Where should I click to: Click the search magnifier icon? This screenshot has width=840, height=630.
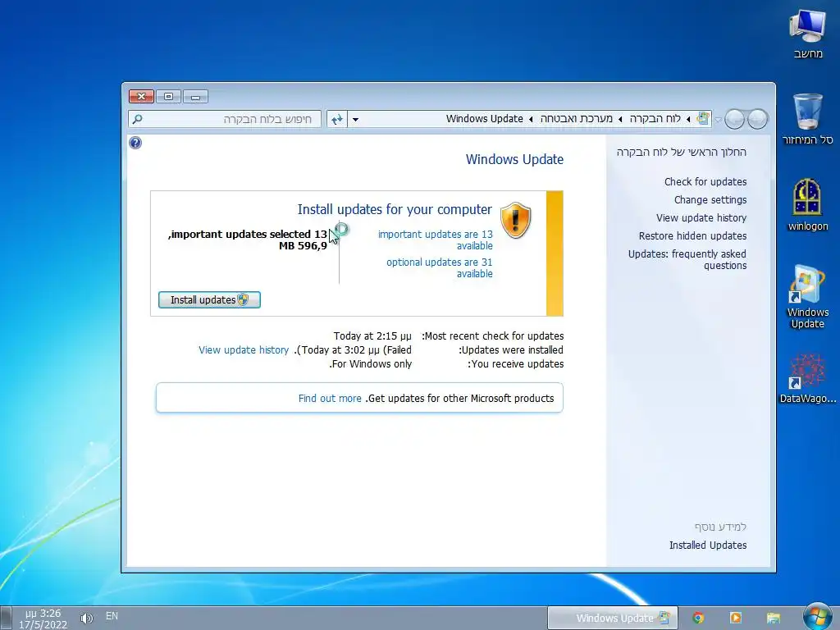[138, 119]
